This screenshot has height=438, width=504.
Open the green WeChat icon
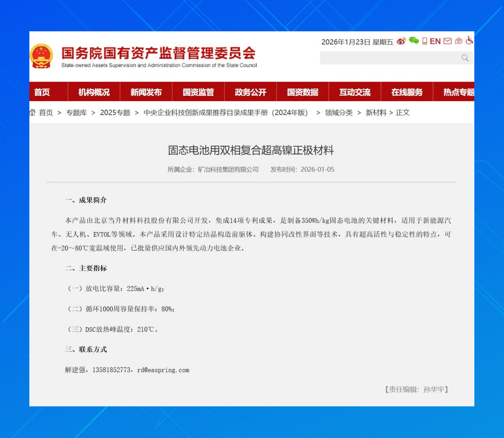click(414, 40)
